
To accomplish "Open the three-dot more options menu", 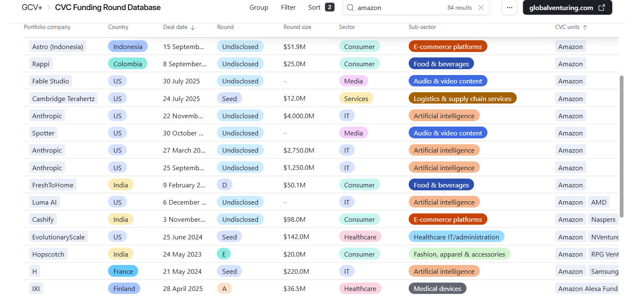I will [x=509, y=8].
